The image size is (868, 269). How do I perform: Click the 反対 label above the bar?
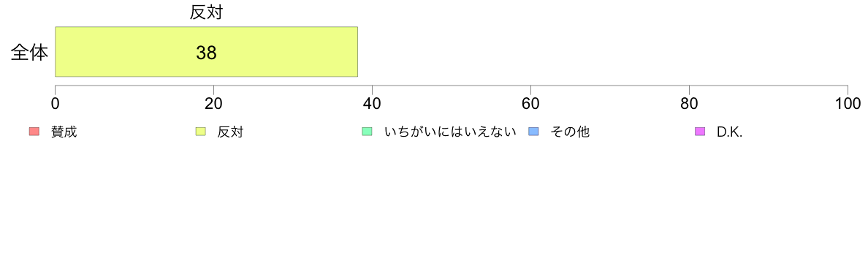point(206,12)
